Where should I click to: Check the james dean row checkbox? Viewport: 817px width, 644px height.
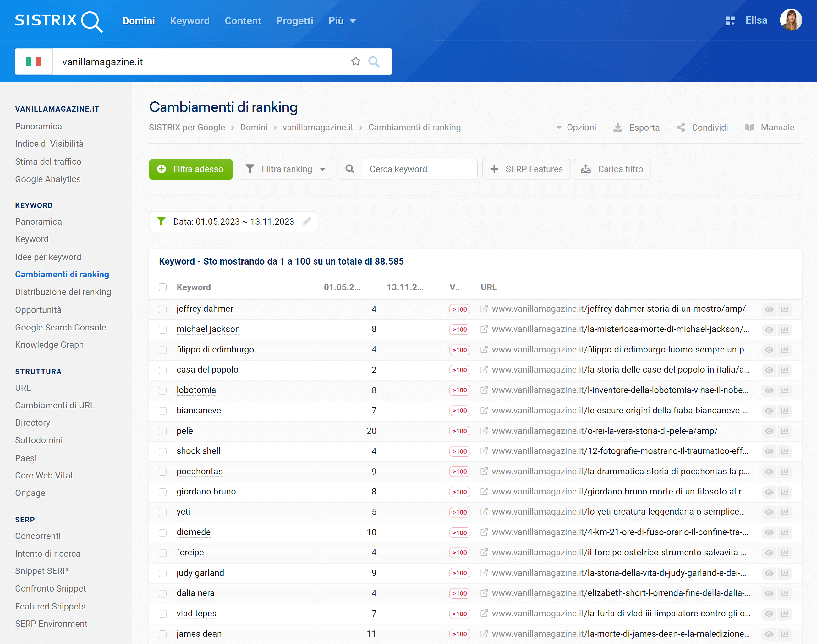pyautogui.click(x=162, y=634)
